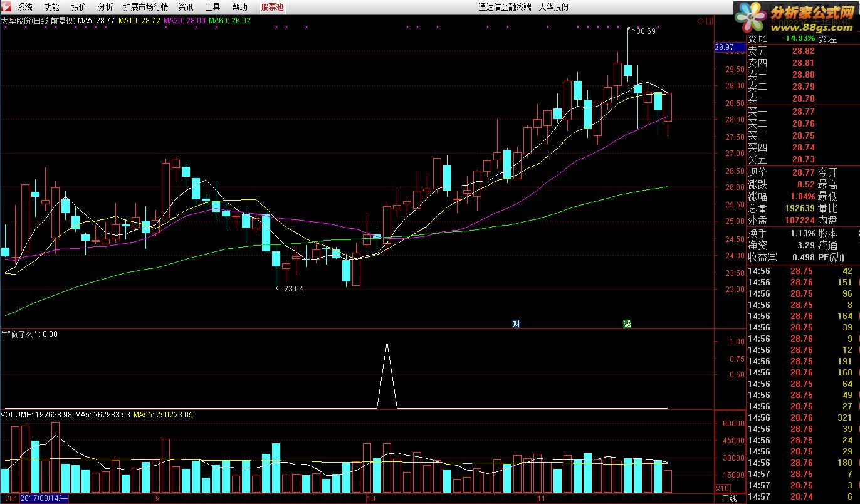Click the 23.04 low price marker
Viewport: 860px width, 504px height.
tap(293, 289)
